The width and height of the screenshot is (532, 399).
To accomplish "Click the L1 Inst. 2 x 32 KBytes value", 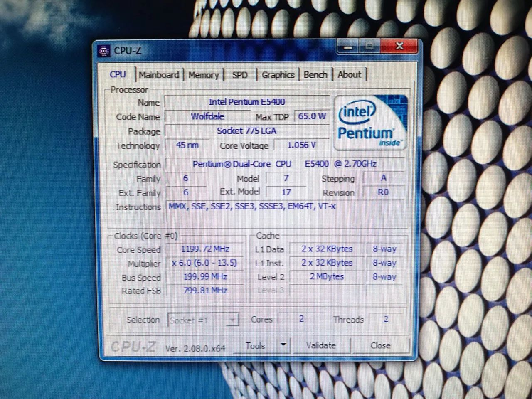I will (327, 263).
